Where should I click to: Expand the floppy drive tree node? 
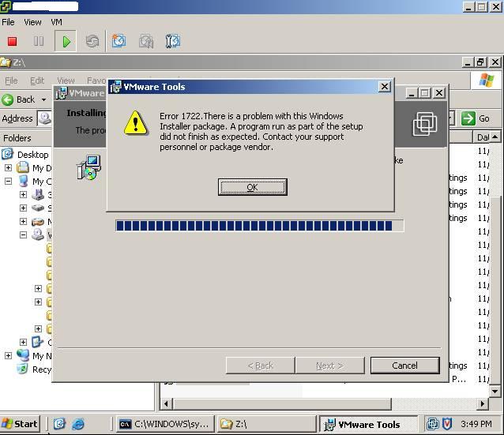point(23,194)
